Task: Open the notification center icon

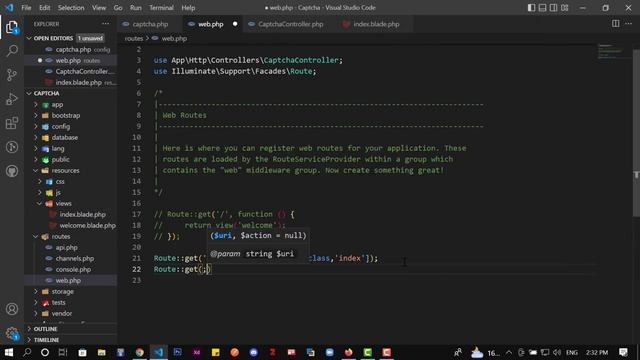Action: 623,352
